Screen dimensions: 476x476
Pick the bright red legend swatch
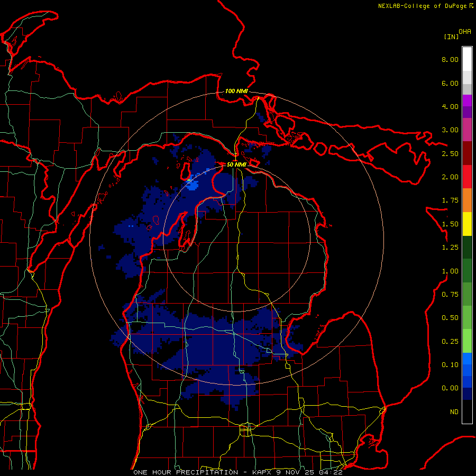(x=467, y=177)
